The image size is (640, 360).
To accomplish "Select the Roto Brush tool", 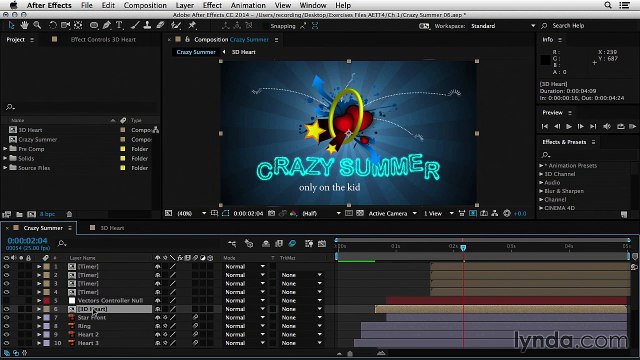I will pyautogui.click(x=176, y=25).
